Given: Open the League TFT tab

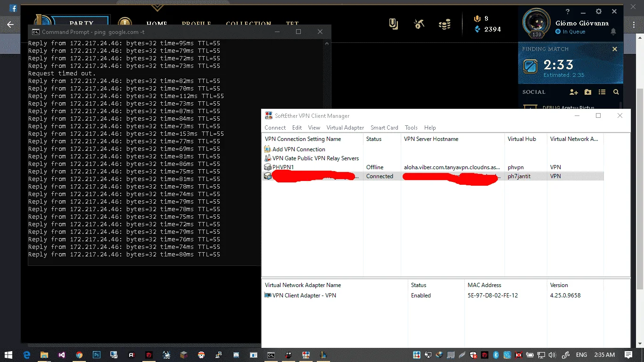Looking at the screenshot, I should click(x=292, y=24).
